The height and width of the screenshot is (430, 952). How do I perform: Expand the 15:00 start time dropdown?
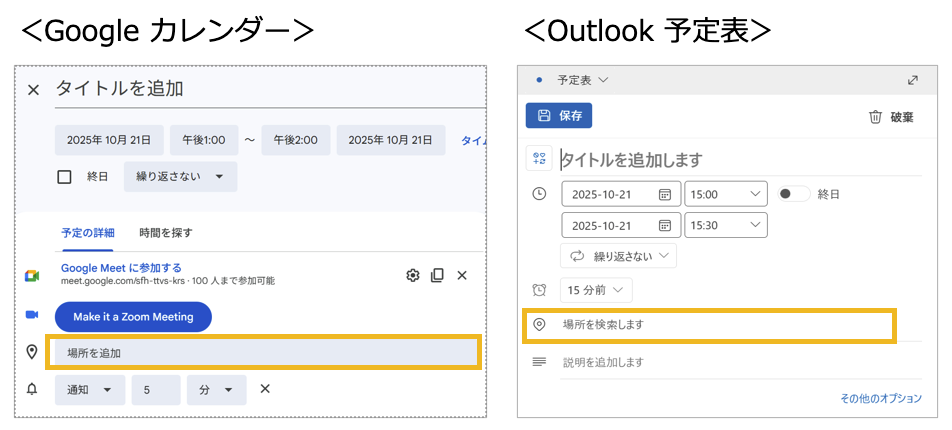[725, 194]
